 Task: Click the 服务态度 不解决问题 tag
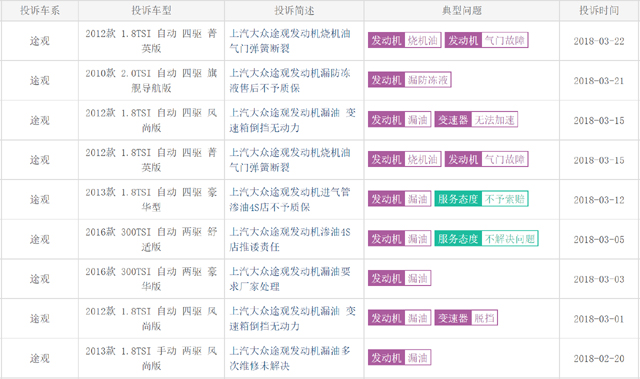click(x=486, y=239)
